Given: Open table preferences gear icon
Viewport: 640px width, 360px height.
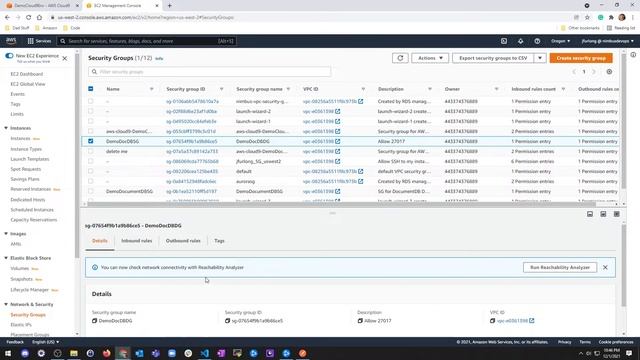Looking at the screenshot, I should [x=609, y=71].
